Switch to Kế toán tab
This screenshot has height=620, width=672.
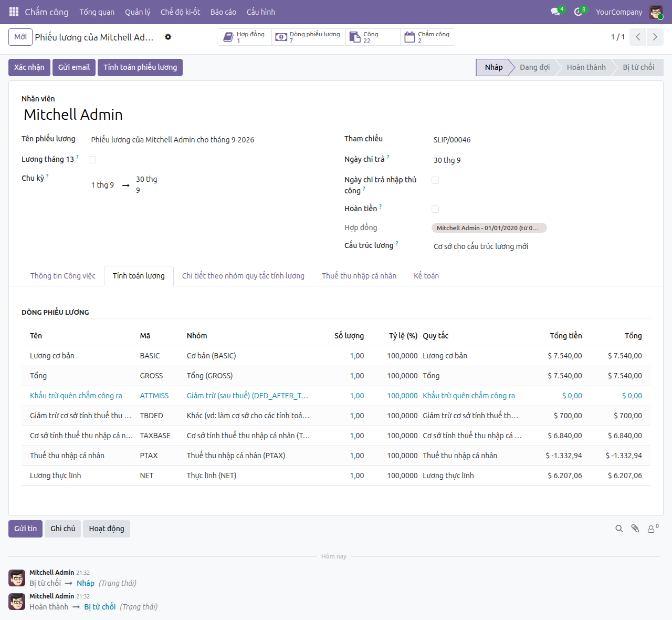tap(426, 276)
